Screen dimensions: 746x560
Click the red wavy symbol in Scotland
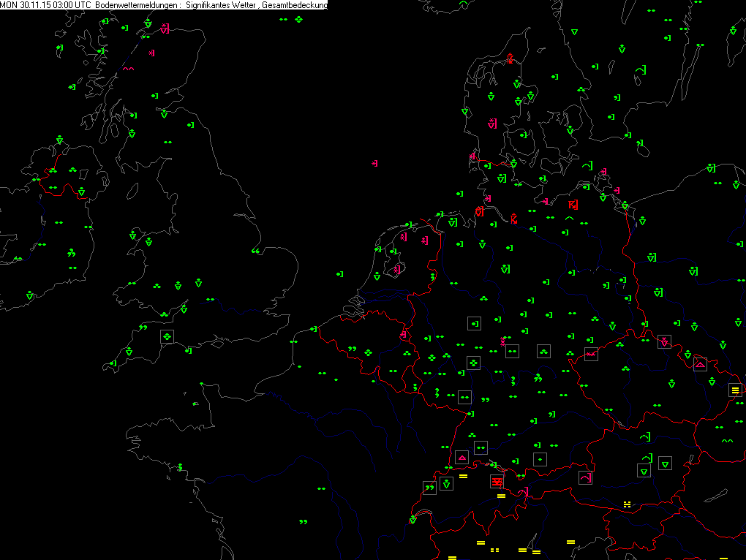[128, 69]
